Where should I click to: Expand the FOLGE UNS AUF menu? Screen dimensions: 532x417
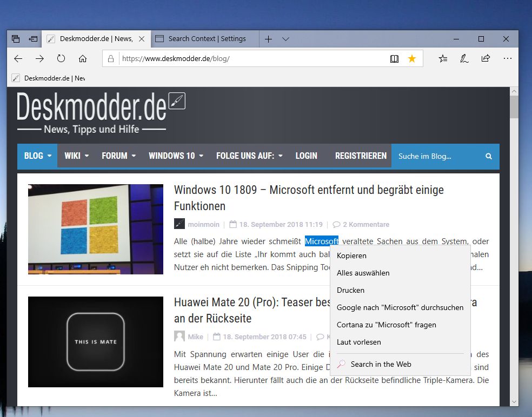(249, 156)
